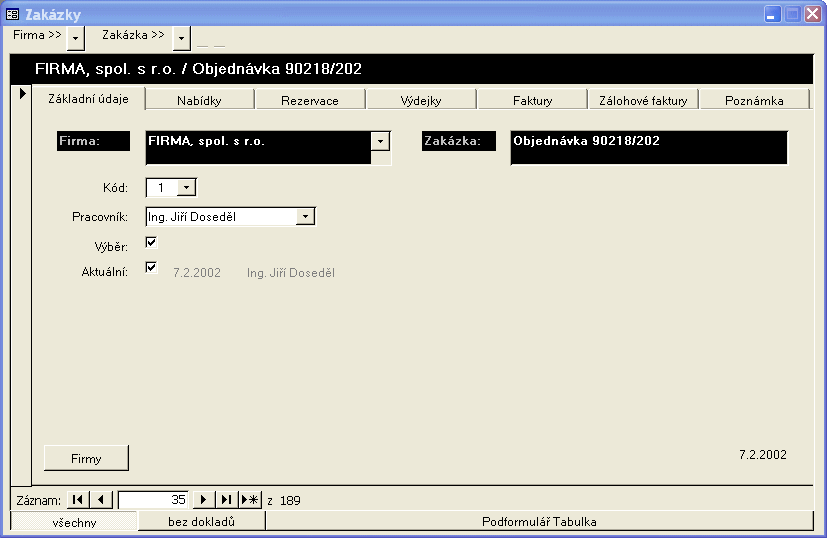Viewport: 827px width, 538px height.
Task: Go to the previous record
Action: pyautogui.click(x=101, y=500)
